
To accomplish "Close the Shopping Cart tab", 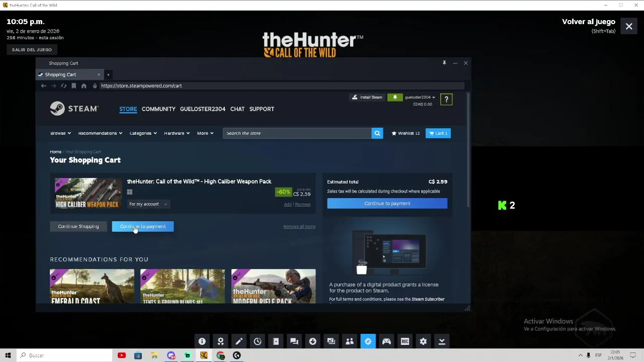I will click(99, 74).
